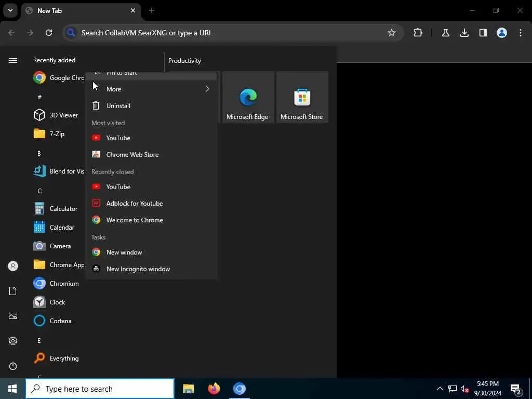Open Pictures from Start sidebar
The image size is (532, 399).
point(13,316)
